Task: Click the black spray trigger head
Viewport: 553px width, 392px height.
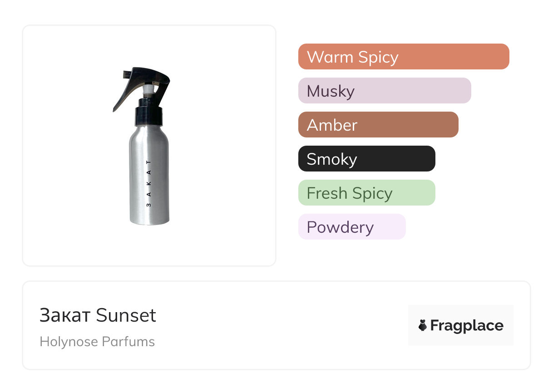Action: pos(152,77)
